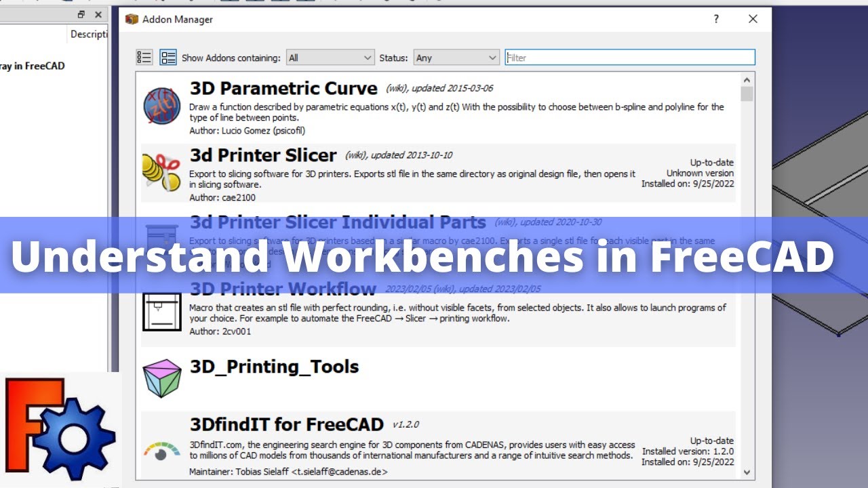Open the Show Addons containing dropdown
The width and height of the screenshot is (868, 488).
coord(330,58)
